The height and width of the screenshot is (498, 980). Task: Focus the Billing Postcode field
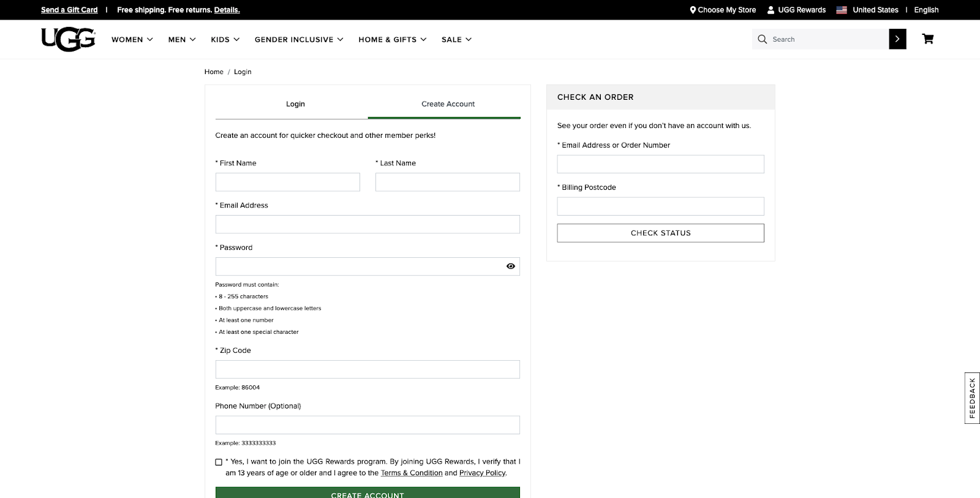pos(660,206)
